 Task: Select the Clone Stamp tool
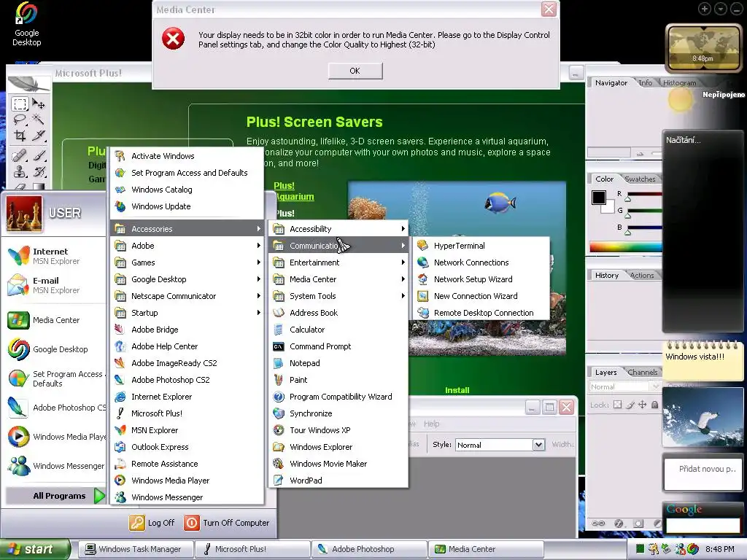(x=20, y=171)
